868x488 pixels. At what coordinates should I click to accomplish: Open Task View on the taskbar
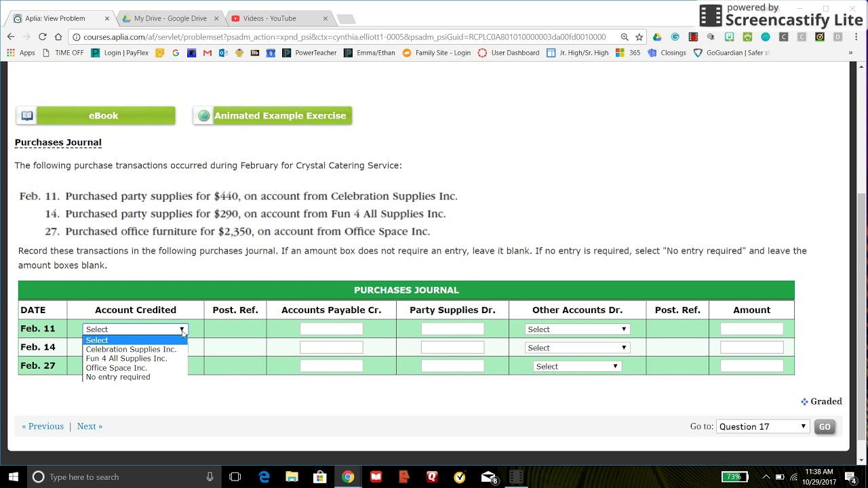click(x=235, y=477)
